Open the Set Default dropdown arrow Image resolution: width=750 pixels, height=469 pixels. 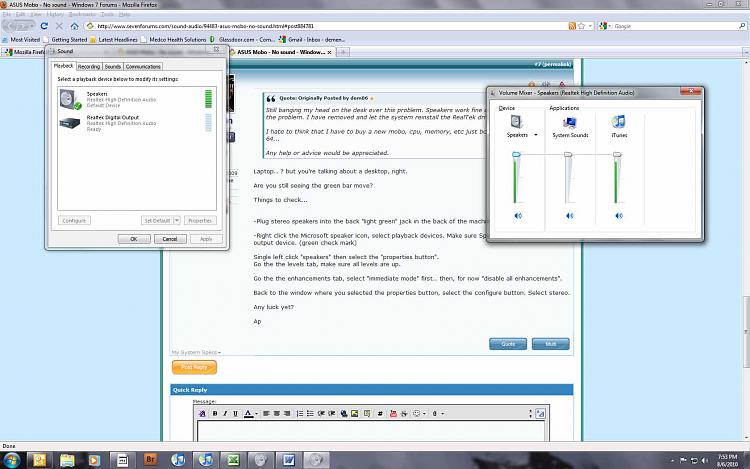coord(176,220)
